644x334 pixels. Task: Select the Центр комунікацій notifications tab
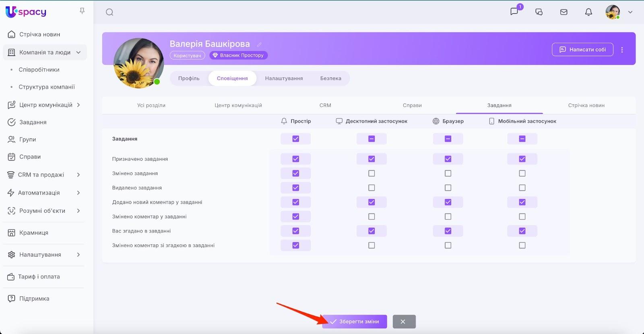[x=238, y=105]
